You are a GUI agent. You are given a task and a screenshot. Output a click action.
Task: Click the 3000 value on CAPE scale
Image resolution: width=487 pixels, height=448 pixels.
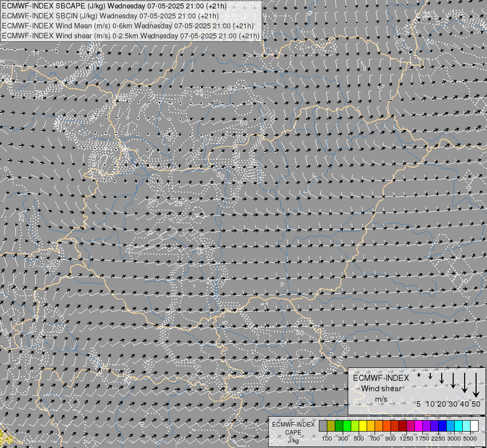click(x=454, y=439)
